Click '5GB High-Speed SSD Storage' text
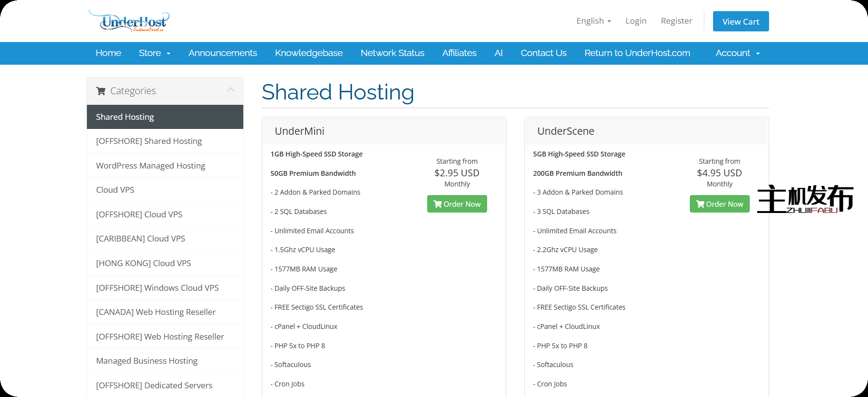868x397 pixels. point(579,154)
